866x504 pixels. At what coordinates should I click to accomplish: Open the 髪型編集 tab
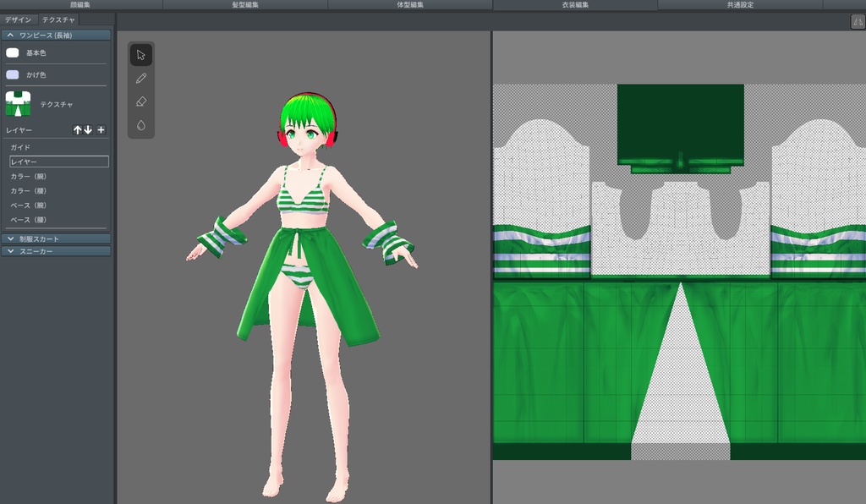[x=245, y=5]
